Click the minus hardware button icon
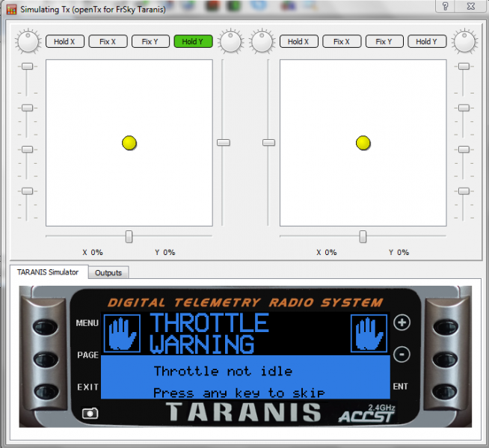489x448 pixels. pos(402,355)
